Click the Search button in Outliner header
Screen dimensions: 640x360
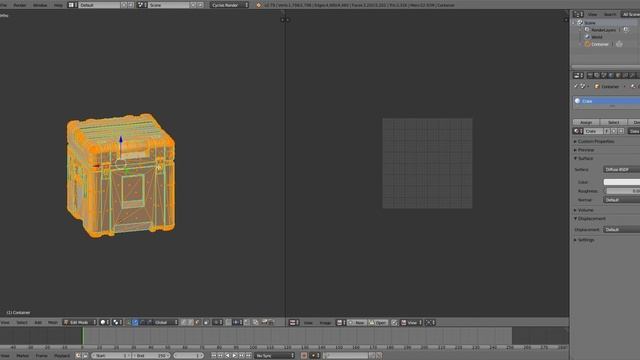tap(610, 14)
